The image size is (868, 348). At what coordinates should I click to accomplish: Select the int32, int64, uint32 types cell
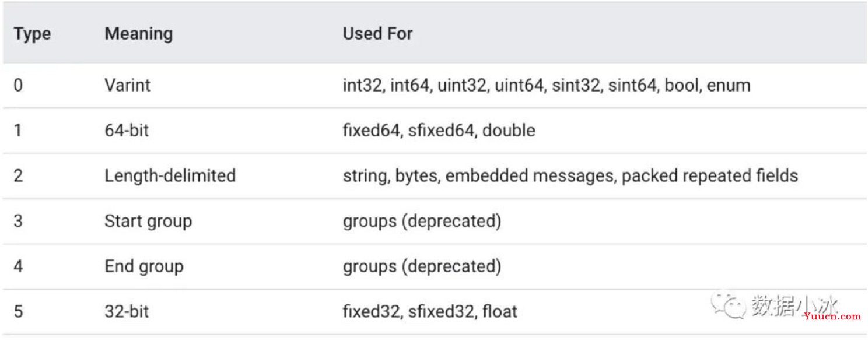click(546, 85)
